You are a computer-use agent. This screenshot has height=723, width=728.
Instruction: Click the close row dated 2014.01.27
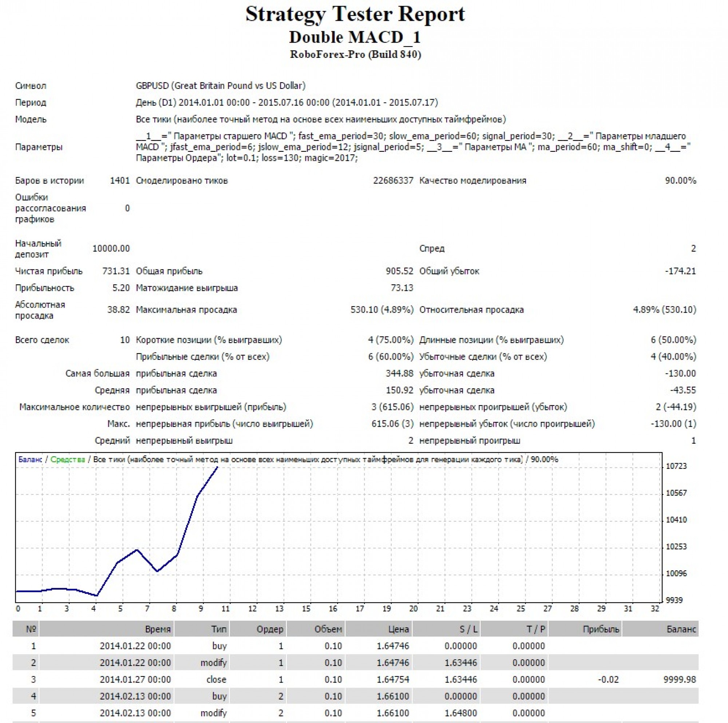(216, 680)
